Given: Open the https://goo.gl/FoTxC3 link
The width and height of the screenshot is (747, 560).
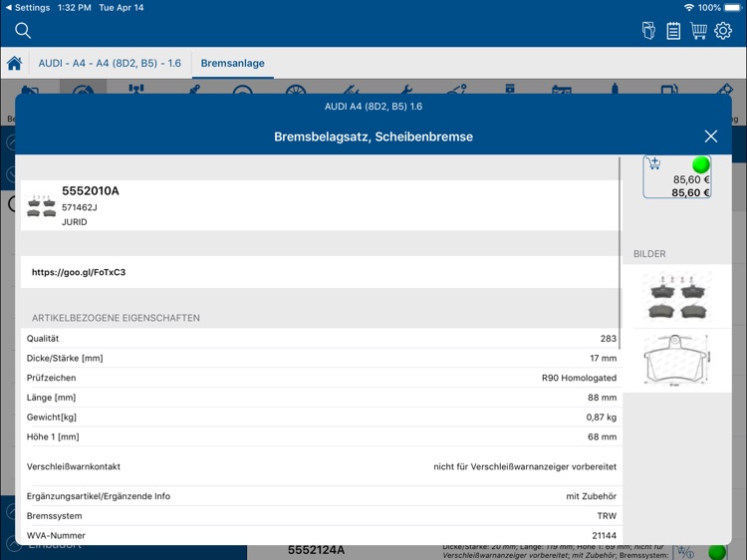Looking at the screenshot, I should [79, 272].
